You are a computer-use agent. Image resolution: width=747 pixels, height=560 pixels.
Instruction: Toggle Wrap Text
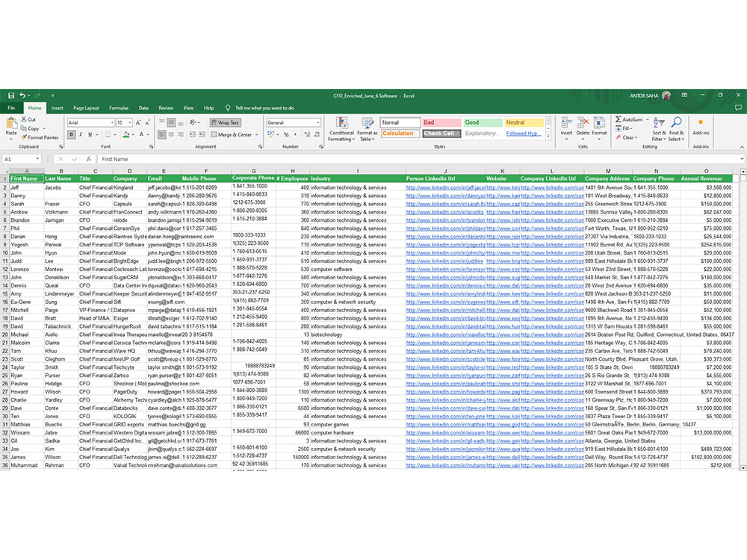226,122
